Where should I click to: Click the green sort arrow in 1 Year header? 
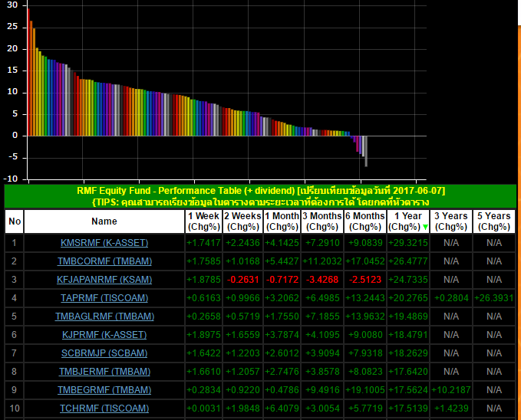[425, 227]
